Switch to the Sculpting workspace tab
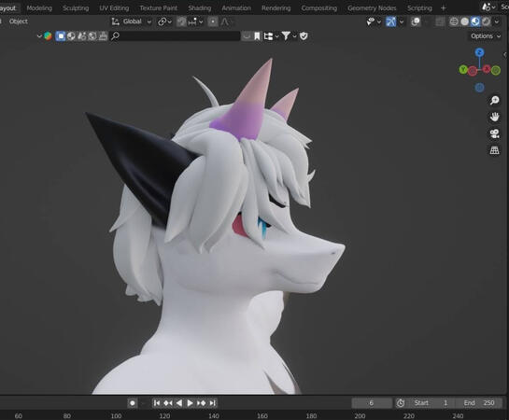This screenshot has height=420, width=509. click(x=76, y=8)
